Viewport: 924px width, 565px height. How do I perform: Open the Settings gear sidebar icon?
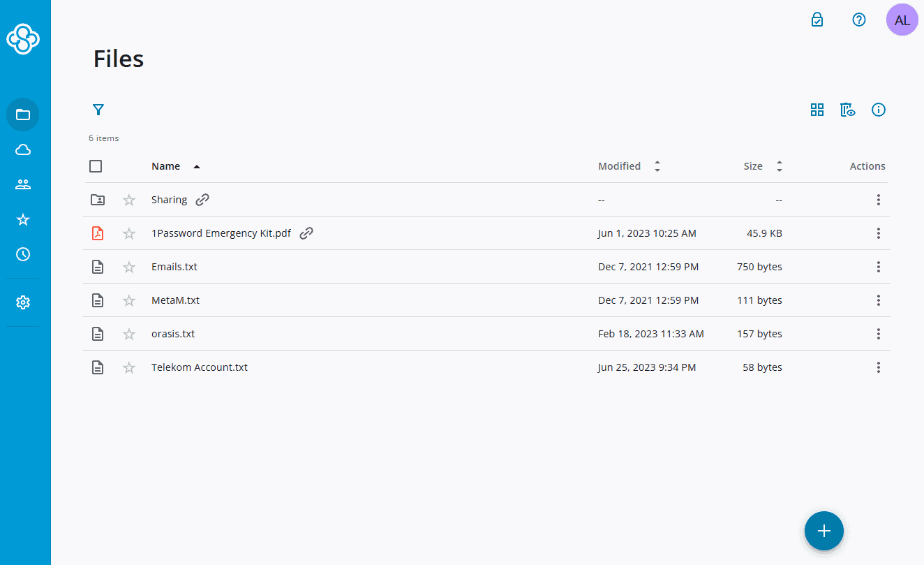point(23,302)
